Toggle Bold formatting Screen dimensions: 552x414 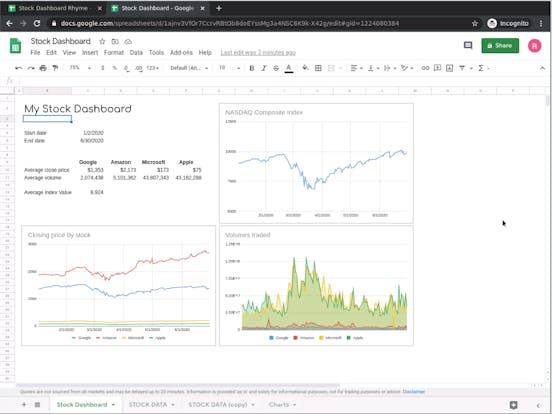click(252, 68)
